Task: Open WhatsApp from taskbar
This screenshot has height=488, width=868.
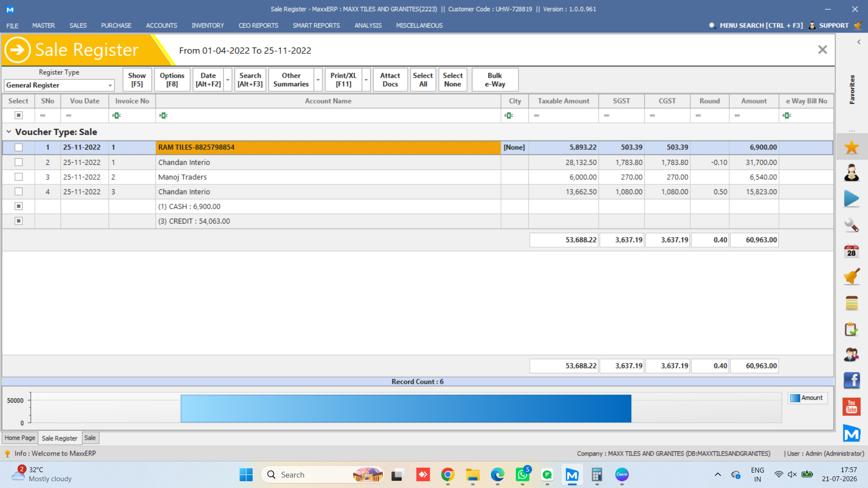Action: click(x=522, y=474)
